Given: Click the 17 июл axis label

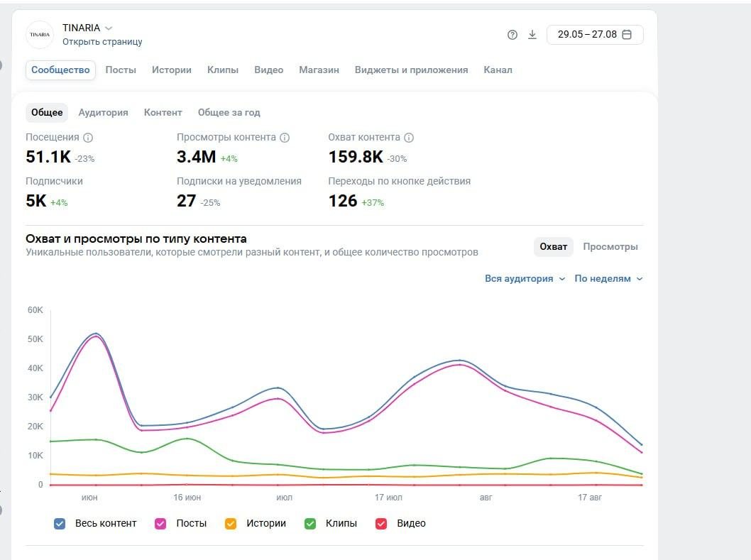Looking at the screenshot, I should [388, 498].
